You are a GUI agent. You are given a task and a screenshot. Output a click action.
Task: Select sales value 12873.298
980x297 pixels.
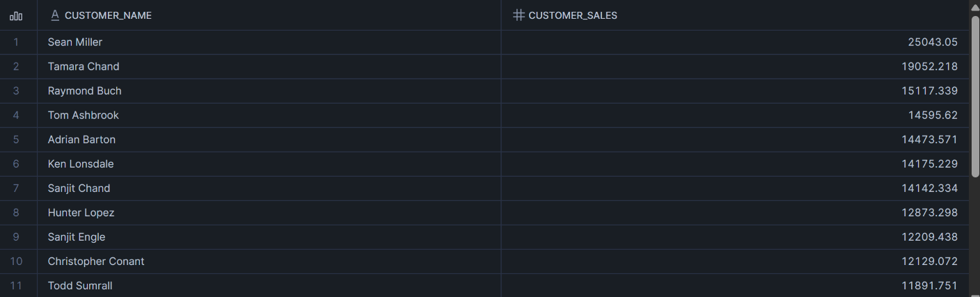(x=929, y=213)
